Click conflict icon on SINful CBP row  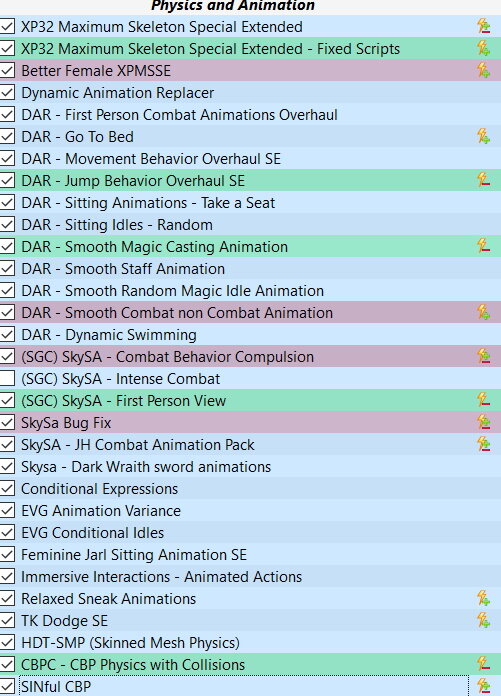coord(484,686)
